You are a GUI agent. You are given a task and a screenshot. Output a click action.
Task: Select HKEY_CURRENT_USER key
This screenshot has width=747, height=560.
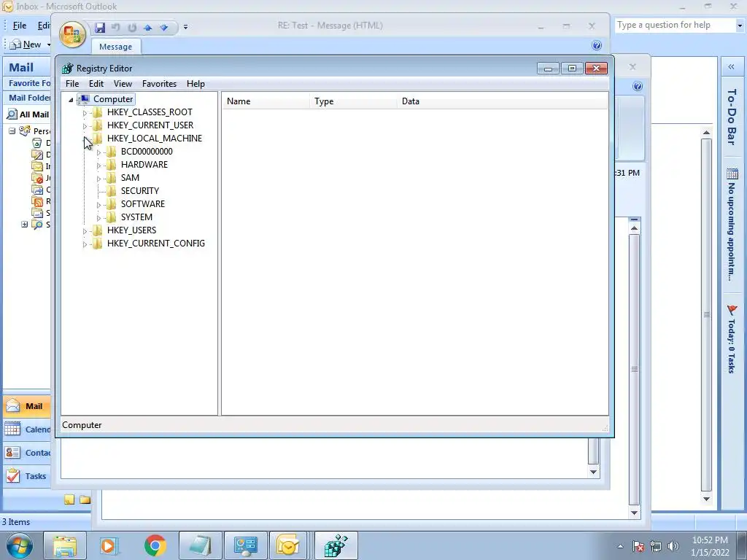pos(150,125)
